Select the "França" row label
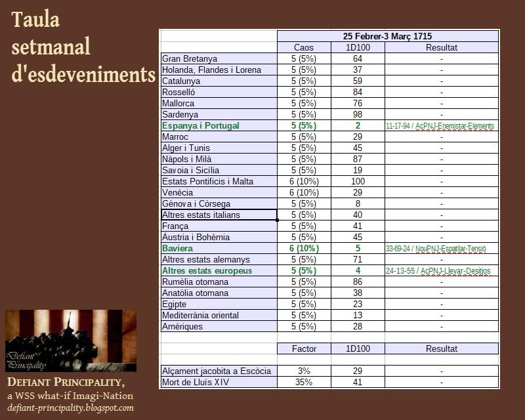This screenshot has width=525, height=420. (219, 226)
